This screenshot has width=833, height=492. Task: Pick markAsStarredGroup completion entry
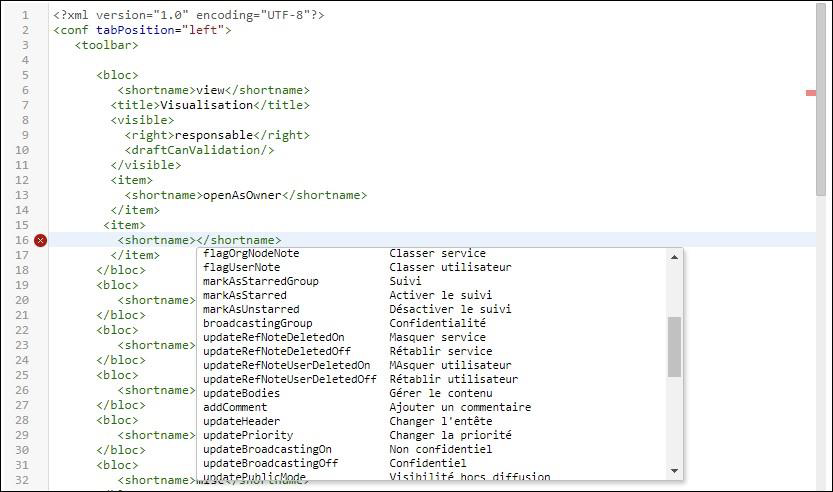(x=260, y=282)
